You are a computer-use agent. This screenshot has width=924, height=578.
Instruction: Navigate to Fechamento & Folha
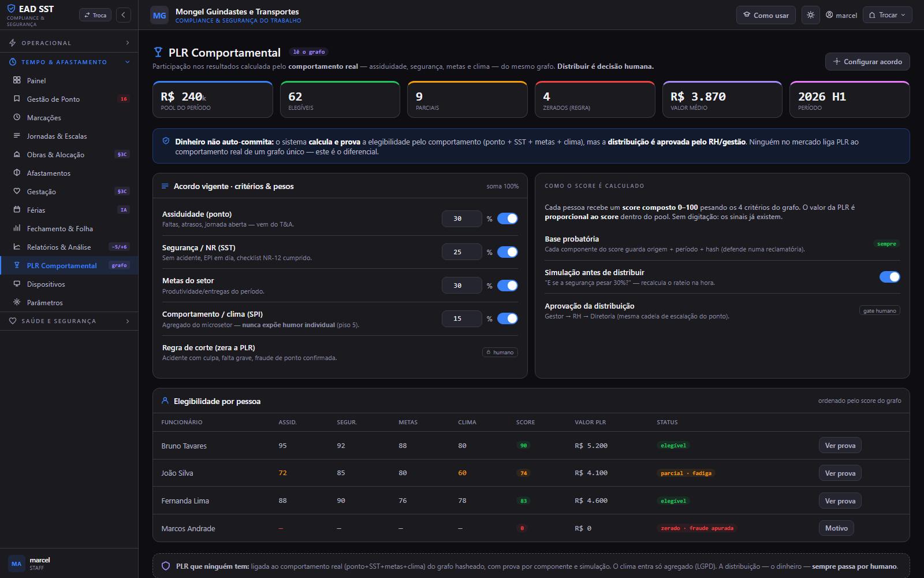(69, 228)
